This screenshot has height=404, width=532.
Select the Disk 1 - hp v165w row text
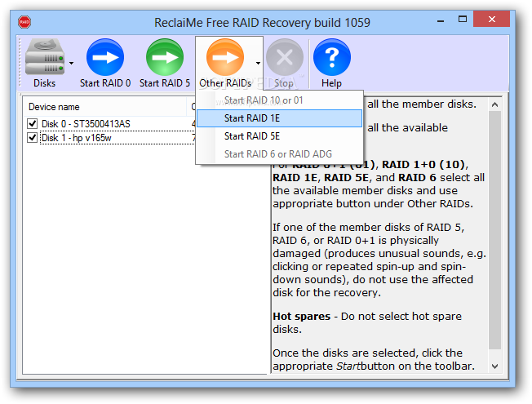tap(77, 138)
